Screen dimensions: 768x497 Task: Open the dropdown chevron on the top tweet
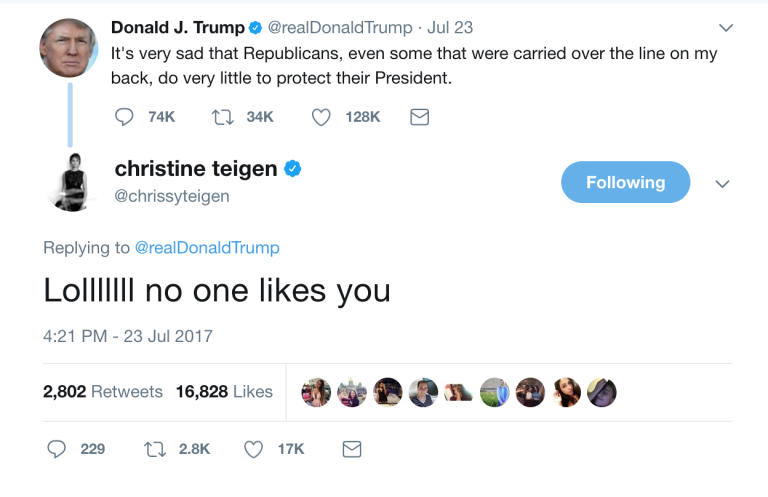(726, 27)
